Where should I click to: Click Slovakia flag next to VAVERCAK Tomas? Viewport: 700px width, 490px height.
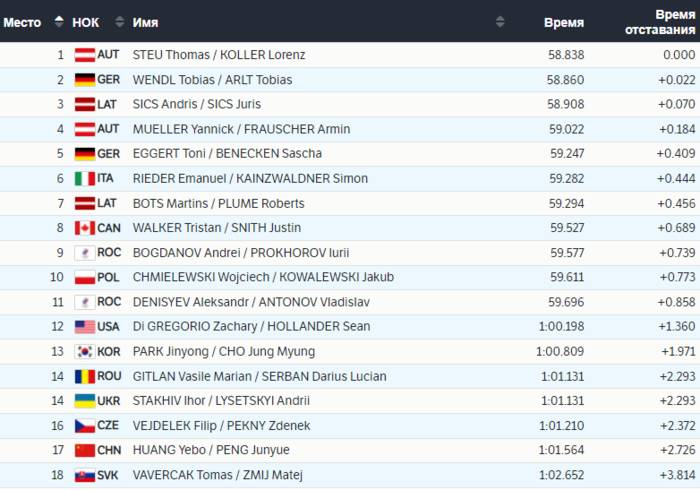tap(85, 476)
